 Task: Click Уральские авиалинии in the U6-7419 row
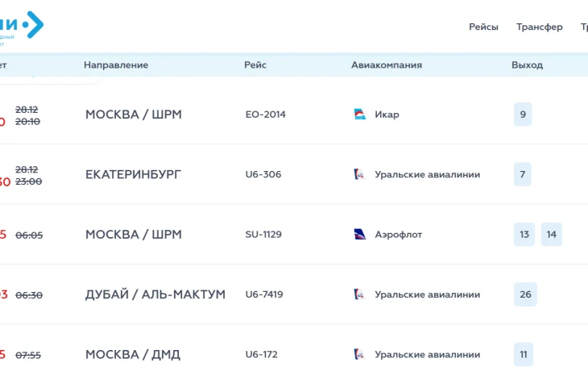pyautogui.click(x=428, y=294)
